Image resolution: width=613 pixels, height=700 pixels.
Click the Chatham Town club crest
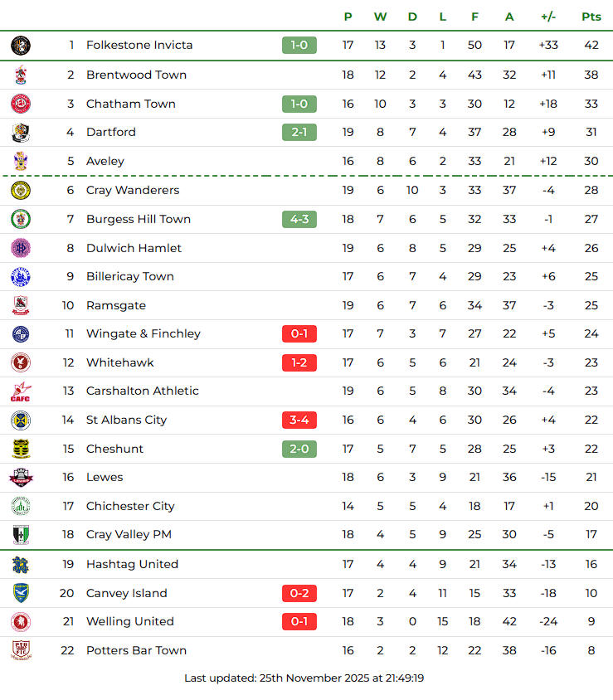tap(21, 104)
